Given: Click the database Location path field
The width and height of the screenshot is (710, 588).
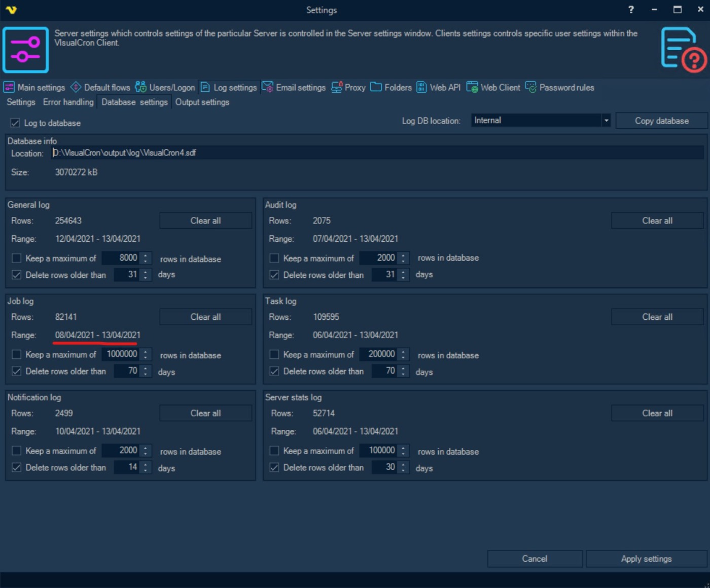Looking at the screenshot, I should tap(375, 153).
